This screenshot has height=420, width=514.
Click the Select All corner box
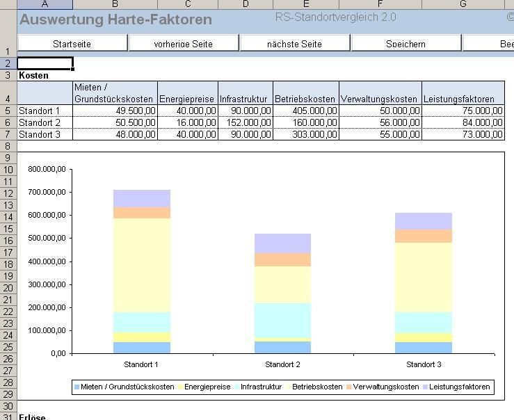tap(8, 5)
